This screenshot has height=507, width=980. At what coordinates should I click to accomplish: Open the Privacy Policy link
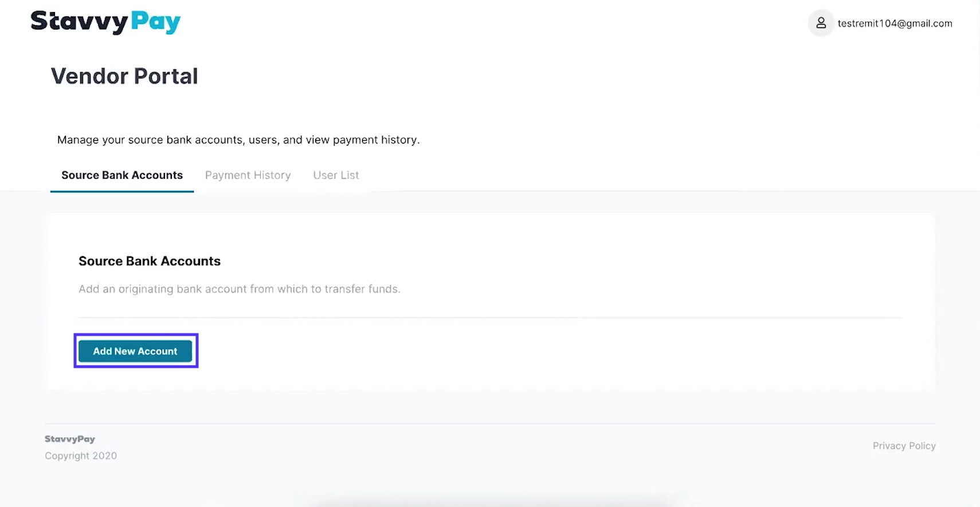tap(904, 446)
